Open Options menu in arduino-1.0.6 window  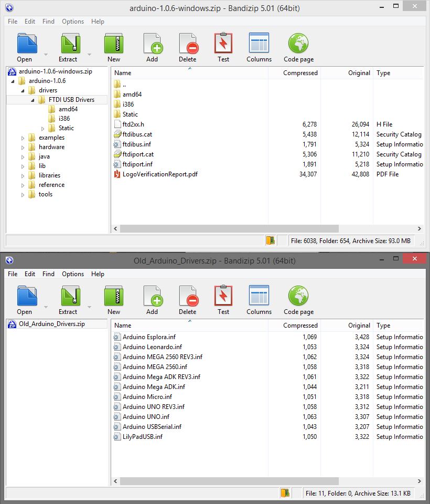coord(73,21)
